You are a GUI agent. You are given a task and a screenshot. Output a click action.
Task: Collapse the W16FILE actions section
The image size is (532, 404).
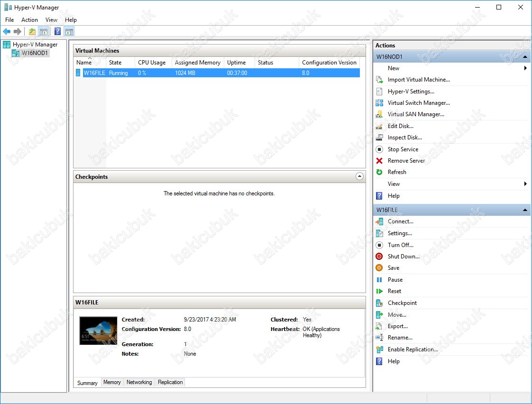pos(525,210)
